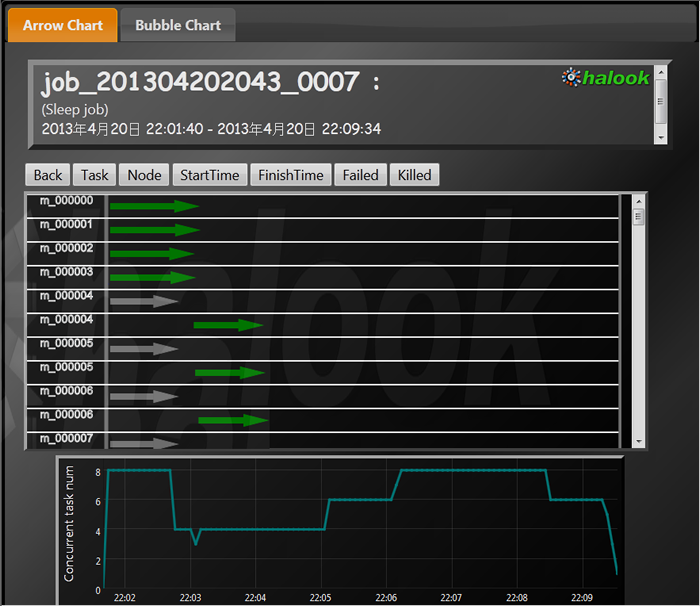Sort by StartTime button

[x=210, y=175]
